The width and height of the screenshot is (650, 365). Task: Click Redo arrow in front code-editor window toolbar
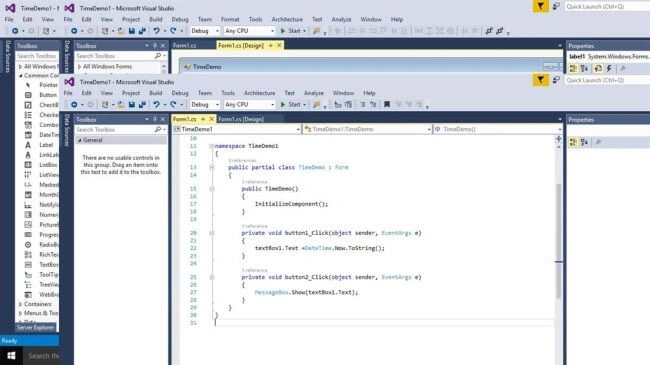pos(173,105)
